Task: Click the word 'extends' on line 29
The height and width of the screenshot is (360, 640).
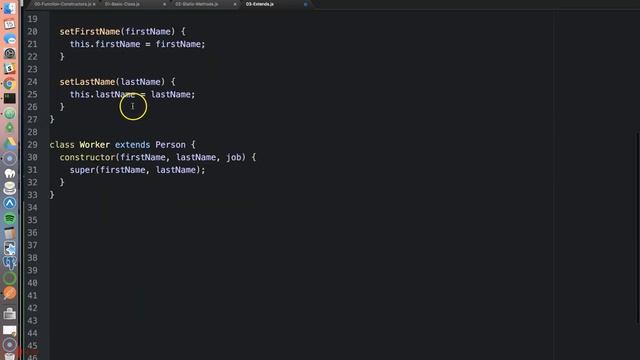Action: click(x=133, y=145)
